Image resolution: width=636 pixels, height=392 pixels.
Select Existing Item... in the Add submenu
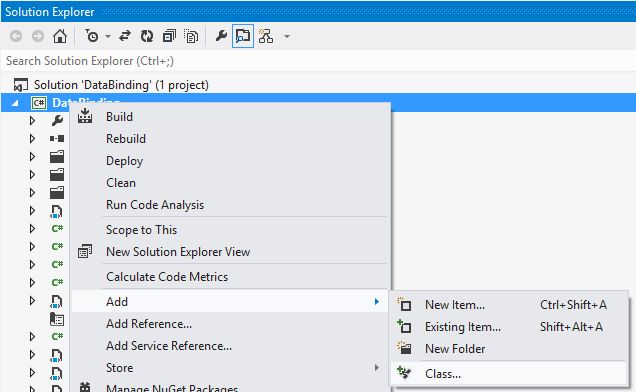(x=509, y=327)
